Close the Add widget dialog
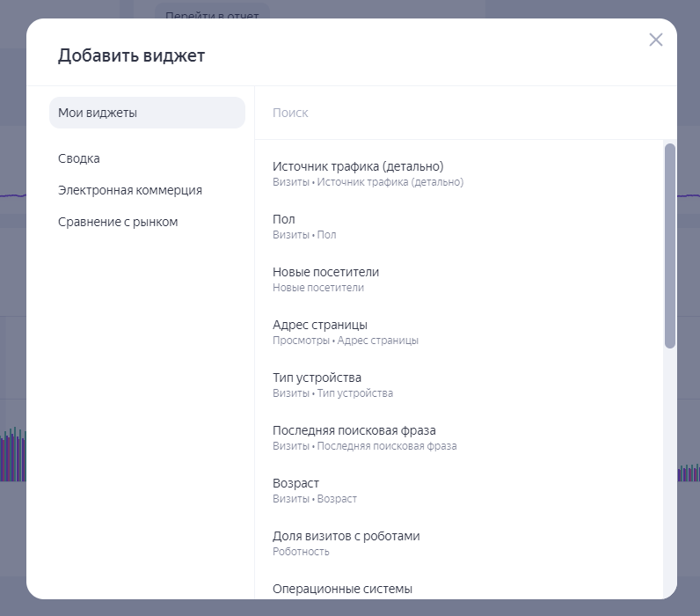The image size is (700, 616). [655, 40]
